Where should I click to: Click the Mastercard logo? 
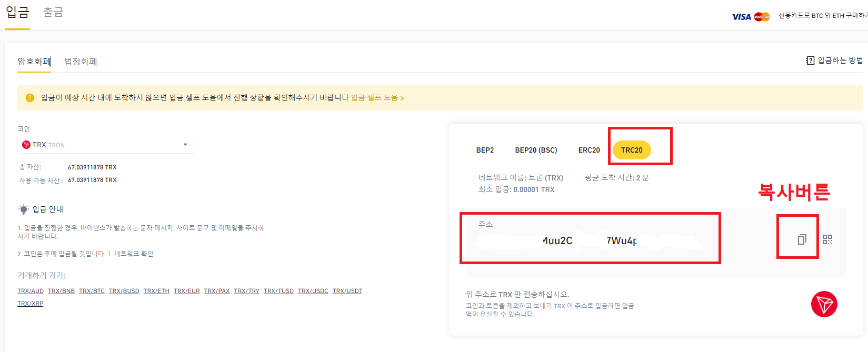tap(762, 17)
